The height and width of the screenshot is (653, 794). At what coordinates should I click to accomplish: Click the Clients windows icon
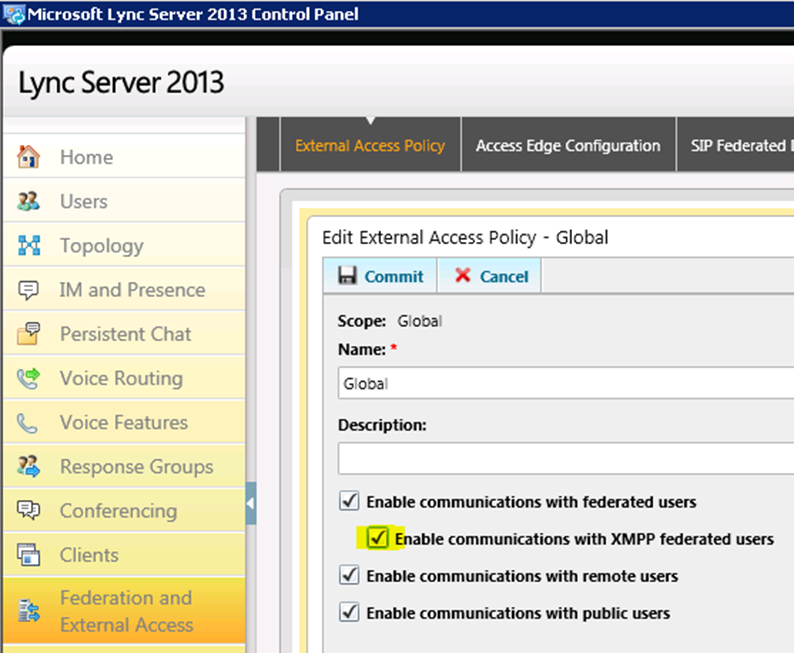click(28, 554)
